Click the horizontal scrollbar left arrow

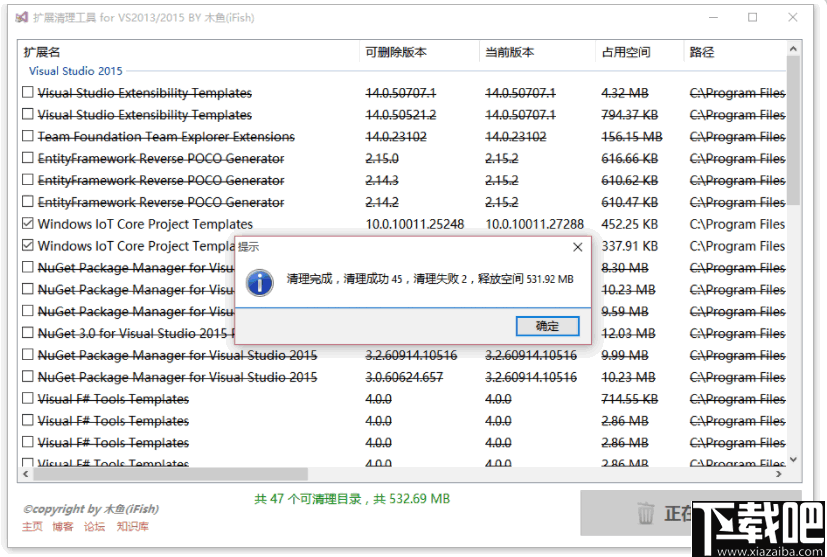pos(25,474)
